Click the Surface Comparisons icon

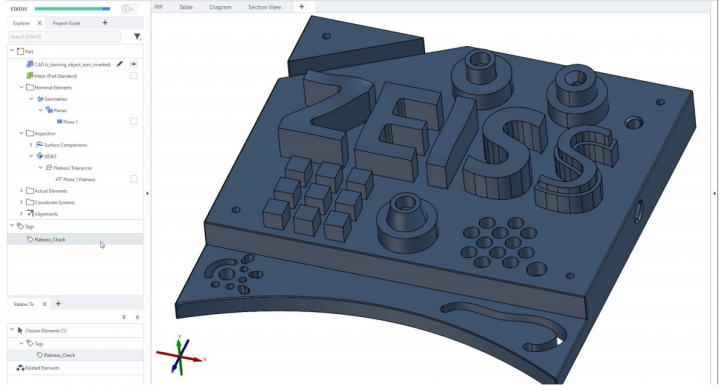click(39, 145)
